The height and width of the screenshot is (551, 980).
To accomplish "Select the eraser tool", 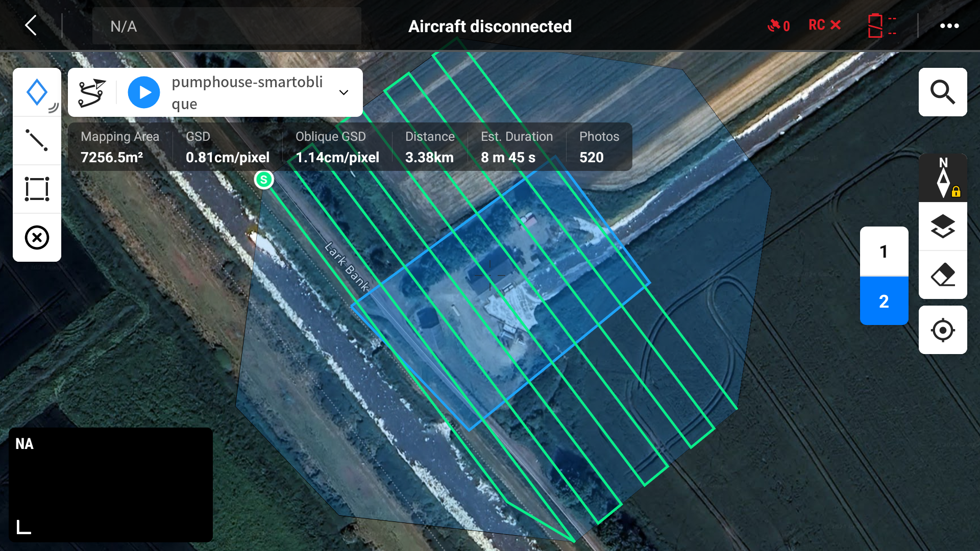I will tap(942, 274).
